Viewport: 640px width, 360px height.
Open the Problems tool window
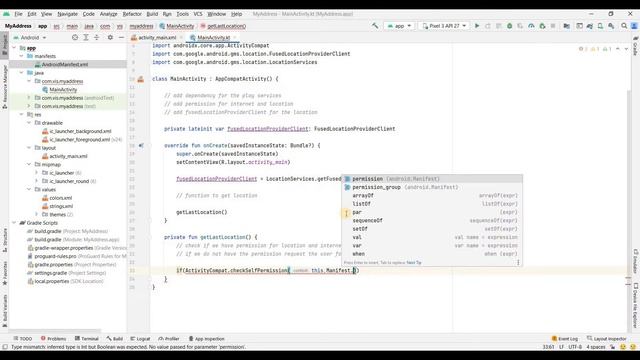click(53, 339)
